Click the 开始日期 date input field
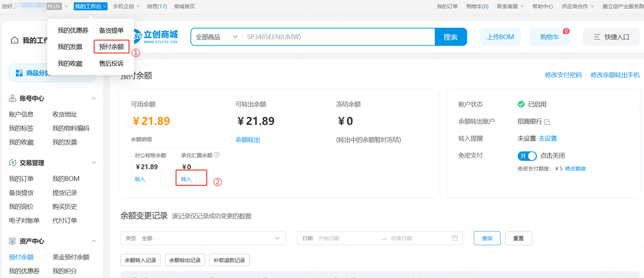The width and height of the screenshot is (644, 278). [346, 238]
